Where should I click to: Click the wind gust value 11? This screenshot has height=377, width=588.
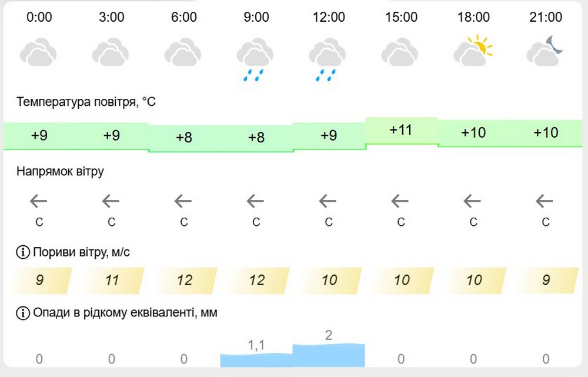[112, 280]
